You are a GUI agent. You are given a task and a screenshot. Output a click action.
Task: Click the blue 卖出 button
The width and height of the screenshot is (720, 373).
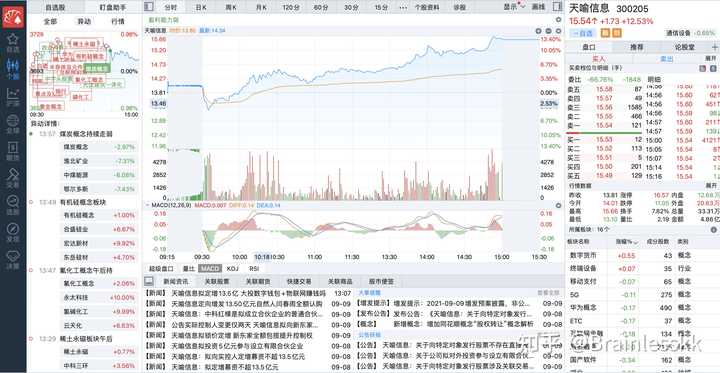[667, 59]
